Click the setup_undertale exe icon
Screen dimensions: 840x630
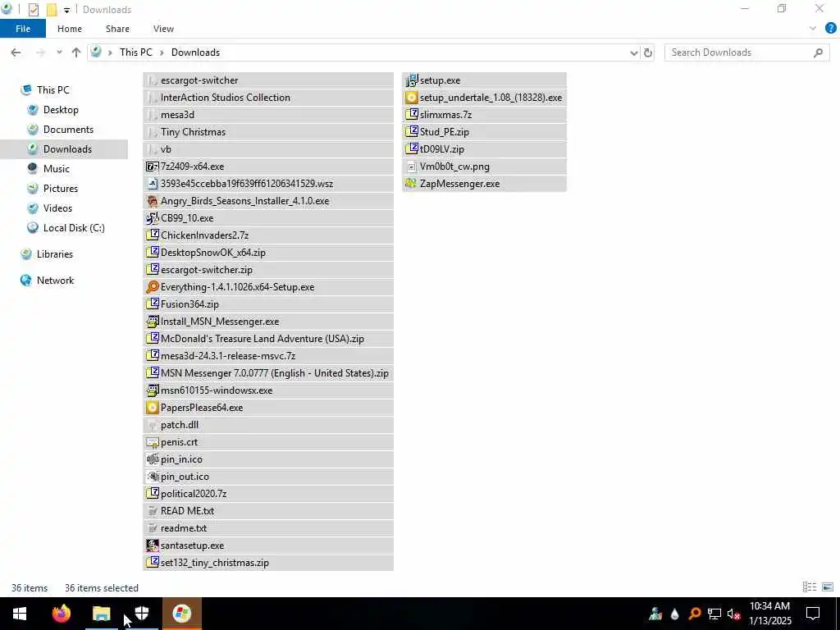(x=412, y=98)
